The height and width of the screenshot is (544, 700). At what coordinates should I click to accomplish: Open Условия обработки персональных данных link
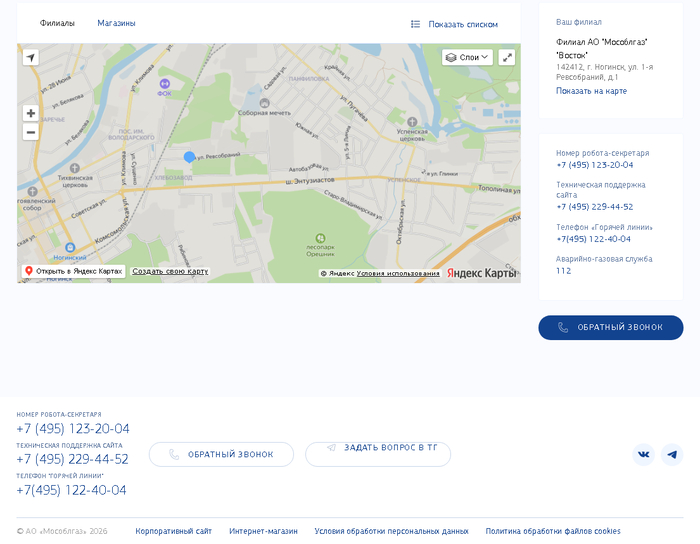[392, 532]
